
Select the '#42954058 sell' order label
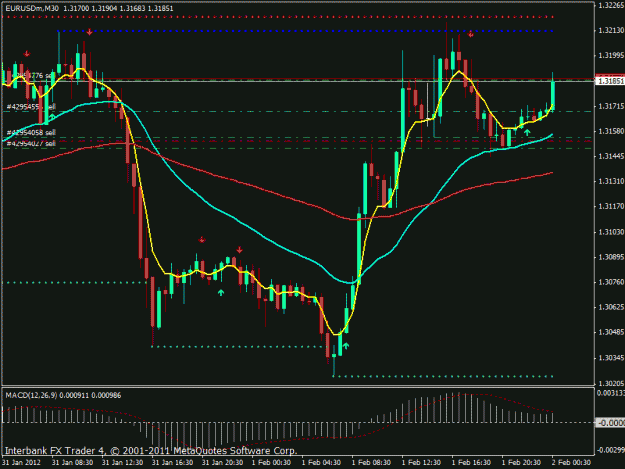(31, 133)
